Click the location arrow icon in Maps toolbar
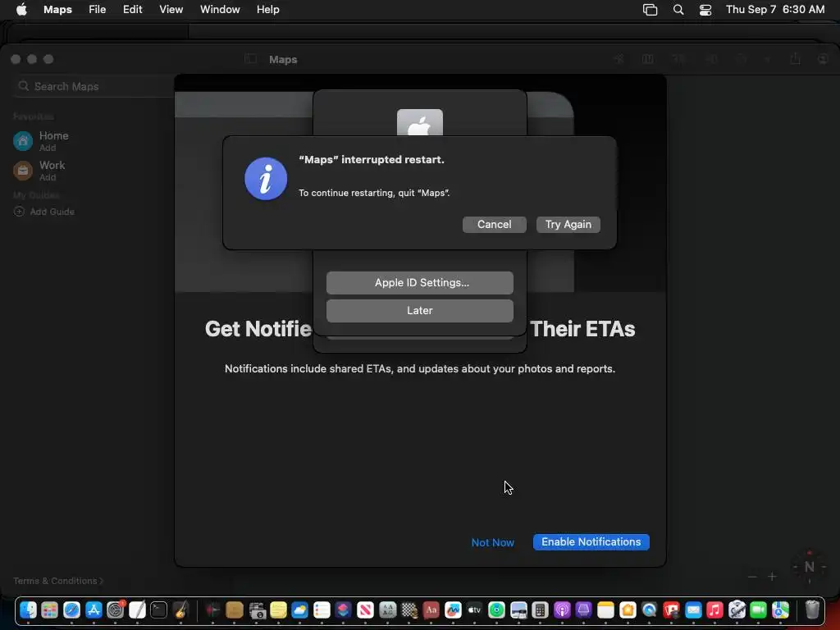This screenshot has width=840, height=630. (619, 59)
